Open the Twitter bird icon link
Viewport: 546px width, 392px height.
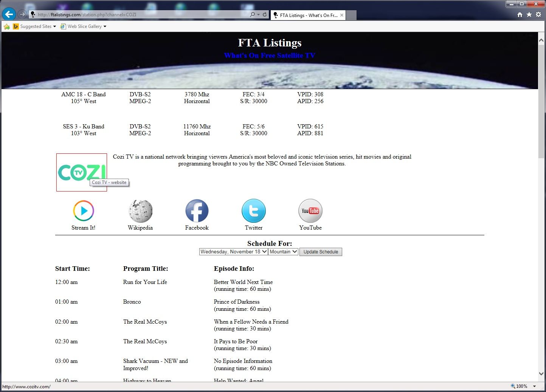[254, 211]
